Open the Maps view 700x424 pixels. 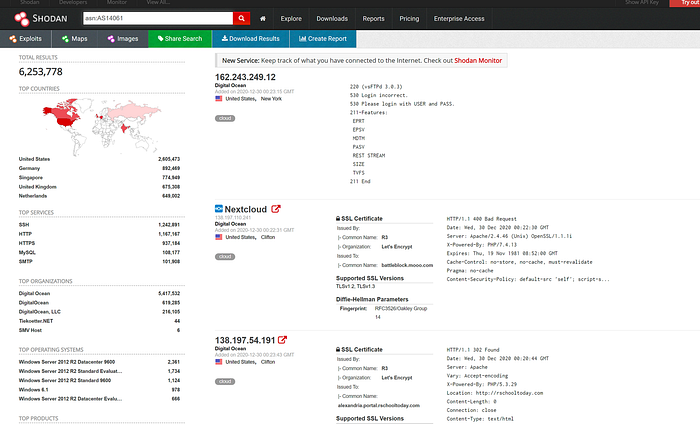point(75,39)
